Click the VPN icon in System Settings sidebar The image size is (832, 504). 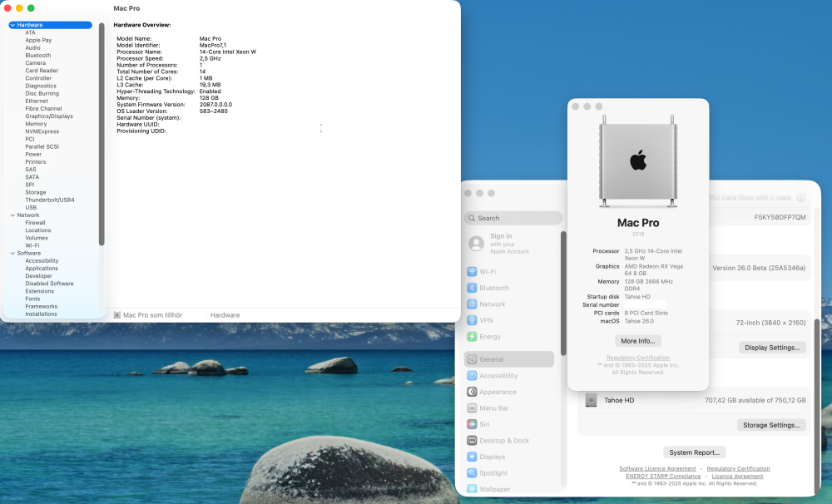point(472,320)
